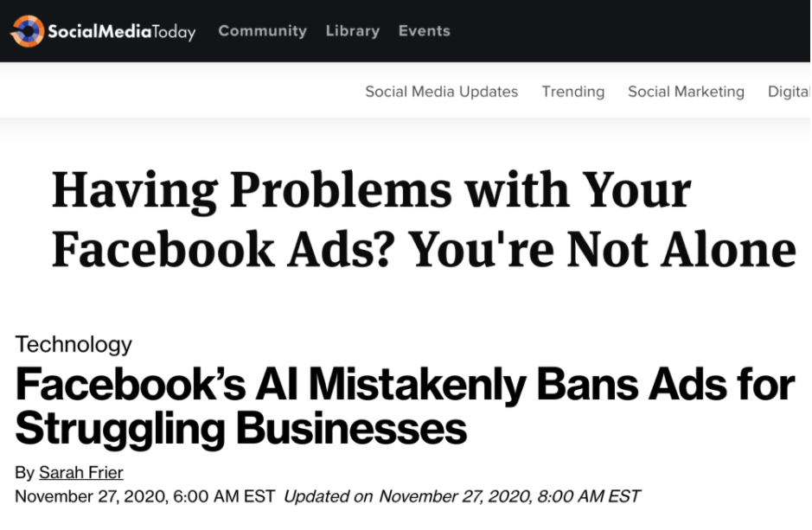The image size is (812, 530).
Task: Click the 'Struggling Businesses' headline line
Action: click(241, 429)
